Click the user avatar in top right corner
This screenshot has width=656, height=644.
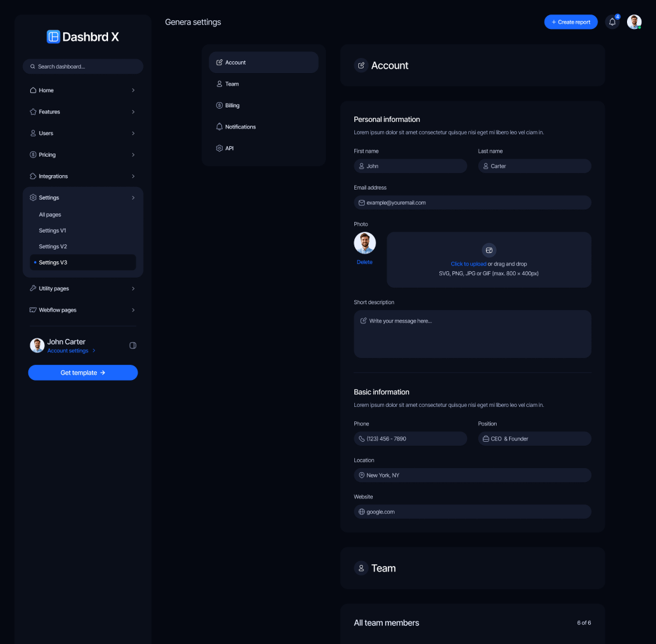point(633,22)
